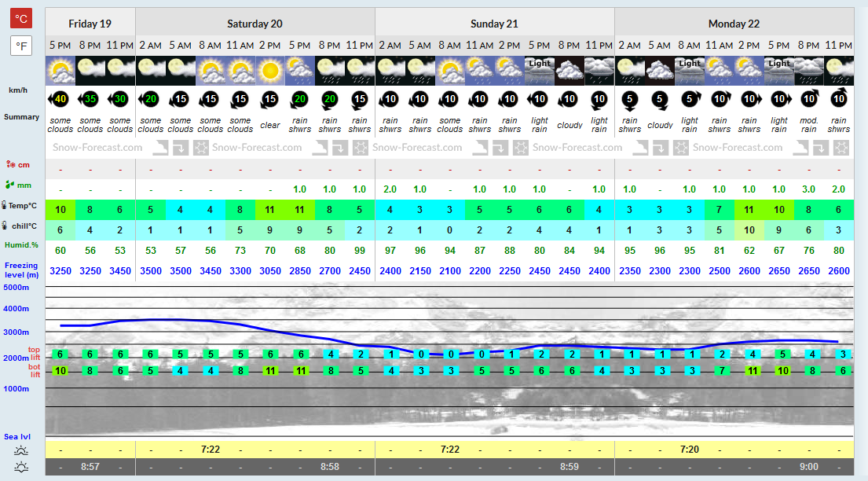Click the Freezing level (m) row label
The image size is (868, 481).
[x=21, y=270]
